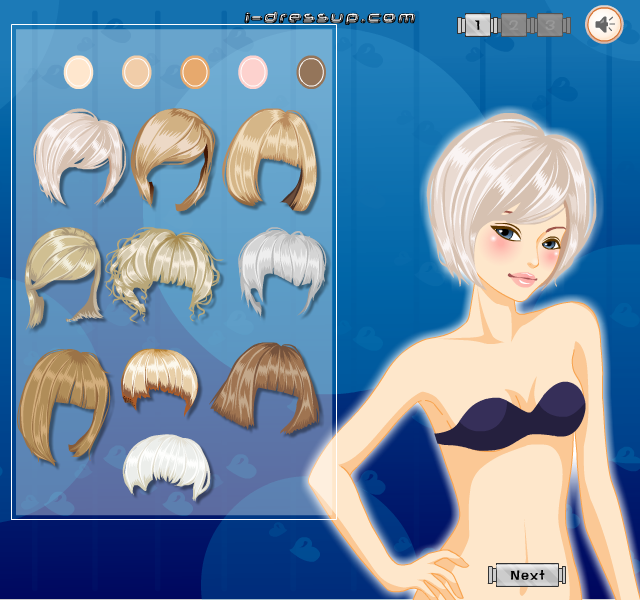640x600 pixels.
Task: Choose the short two-tone blonde bowl cut
Action: pos(160,380)
